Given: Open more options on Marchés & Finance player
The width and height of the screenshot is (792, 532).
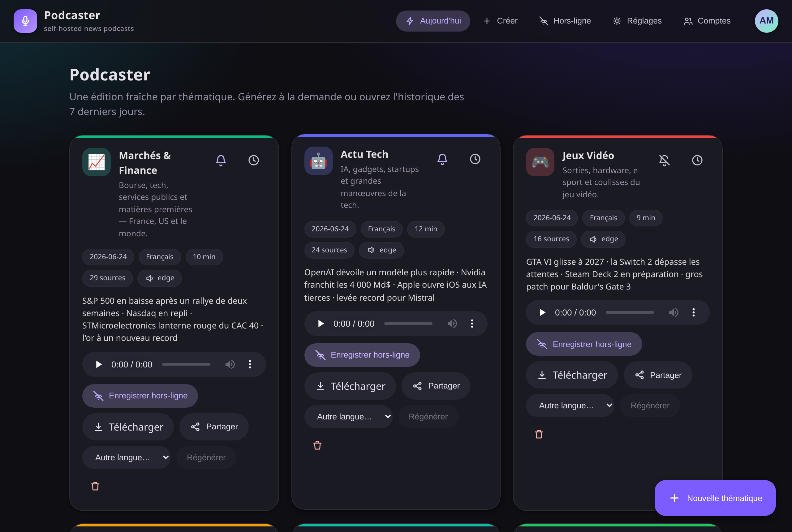Looking at the screenshot, I should (x=250, y=364).
